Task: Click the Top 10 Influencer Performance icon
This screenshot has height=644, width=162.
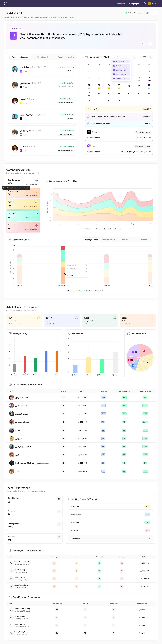Action: point(10,384)
